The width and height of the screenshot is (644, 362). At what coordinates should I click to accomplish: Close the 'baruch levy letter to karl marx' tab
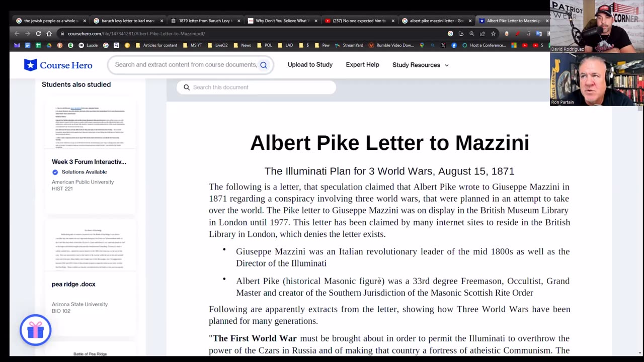click(x=162, y=21)
